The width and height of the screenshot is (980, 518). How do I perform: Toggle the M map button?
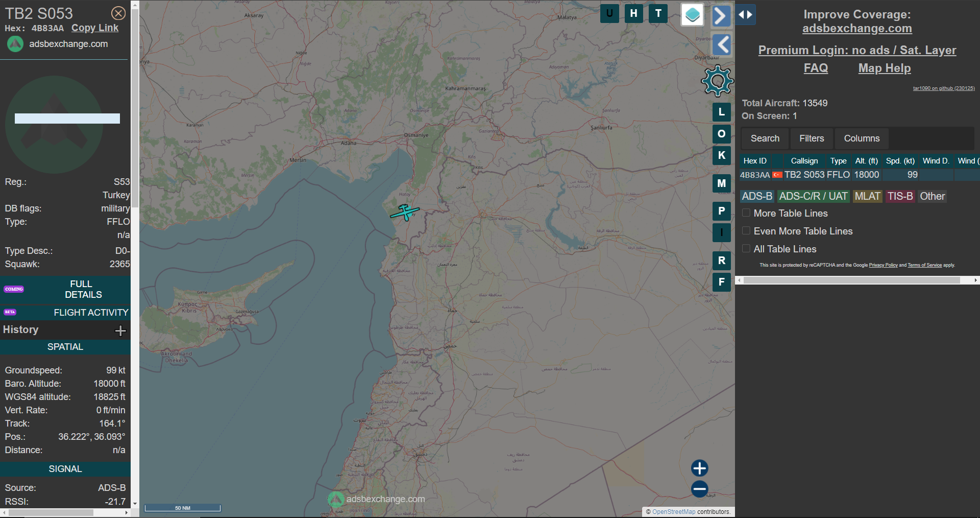722,183
